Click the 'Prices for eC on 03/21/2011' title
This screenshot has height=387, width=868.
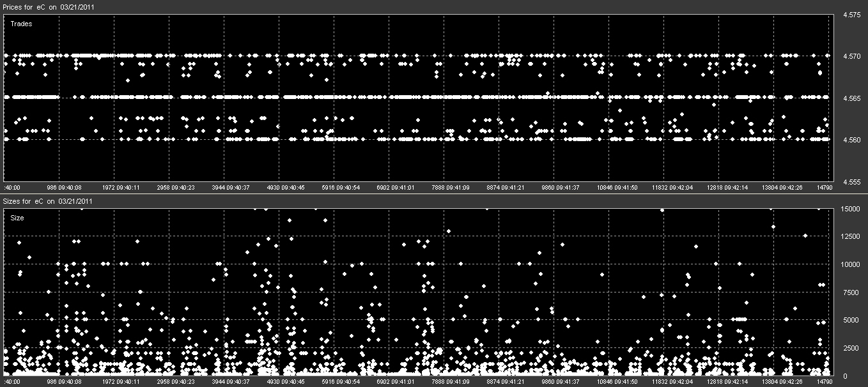click(48, 6)
